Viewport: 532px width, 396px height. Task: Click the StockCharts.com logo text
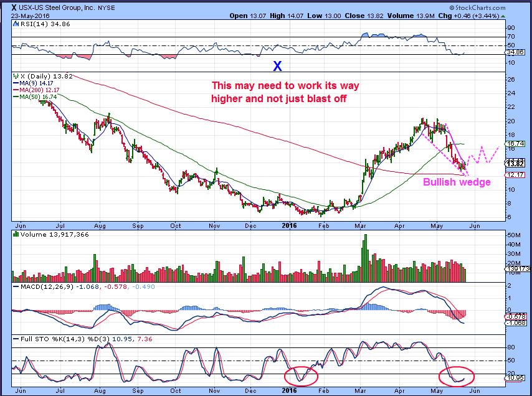click(477, 8)
